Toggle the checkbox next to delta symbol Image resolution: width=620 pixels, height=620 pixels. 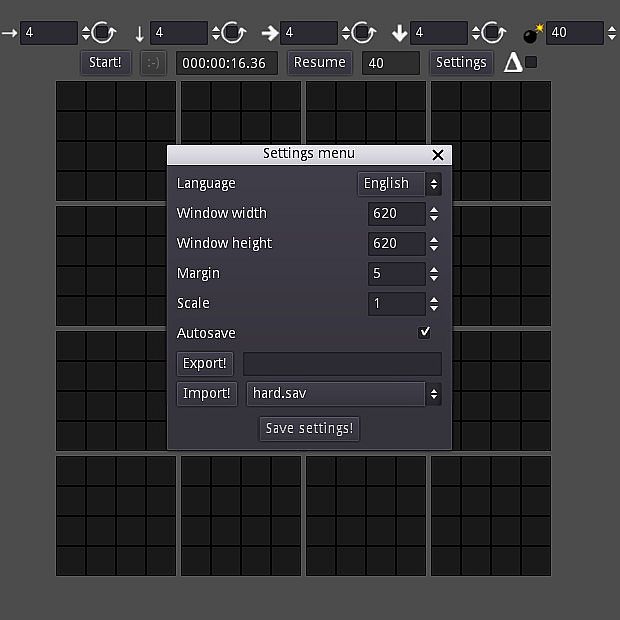click(x=531, y=62)
